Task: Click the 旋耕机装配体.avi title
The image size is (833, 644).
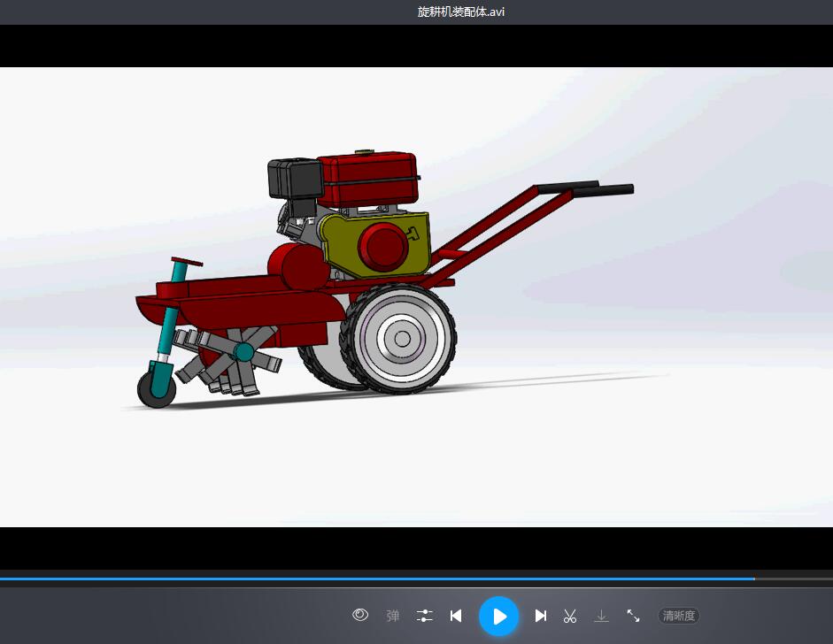Action: pos(460,11)
